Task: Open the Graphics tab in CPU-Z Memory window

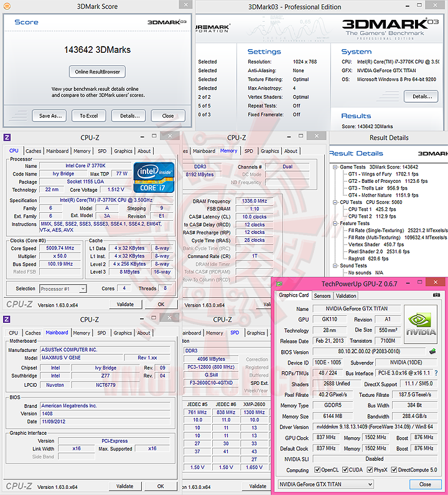Action: 270,151
